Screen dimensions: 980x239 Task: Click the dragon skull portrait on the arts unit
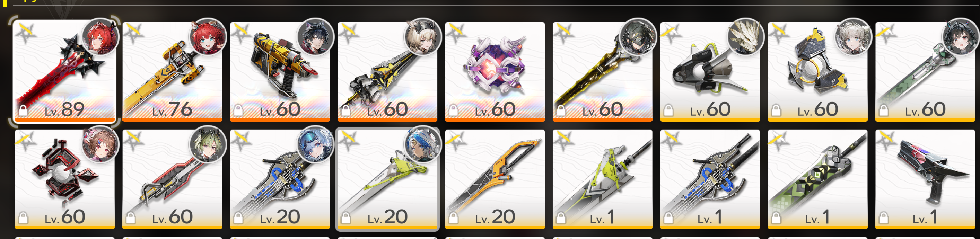746,37
